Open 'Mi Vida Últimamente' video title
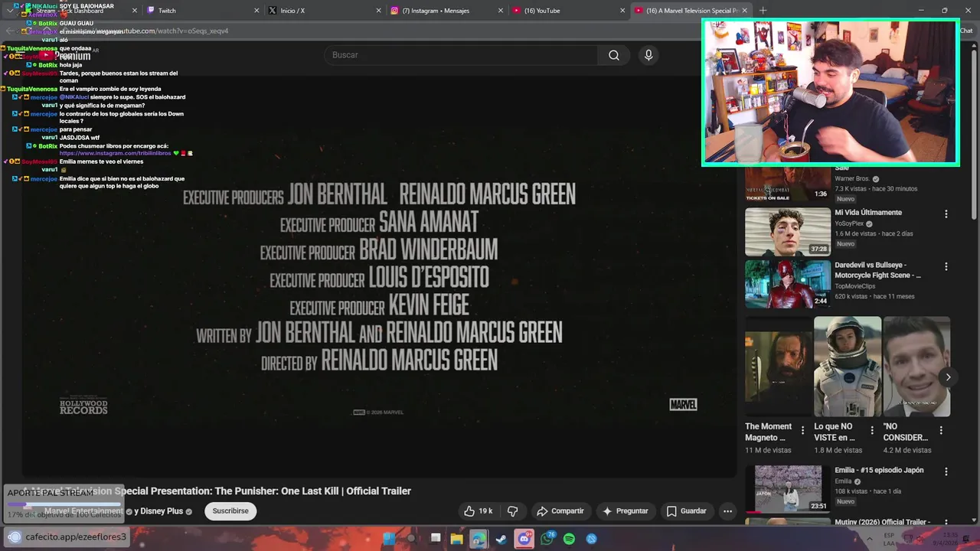The image size is (980, 551). click(868, 213)
